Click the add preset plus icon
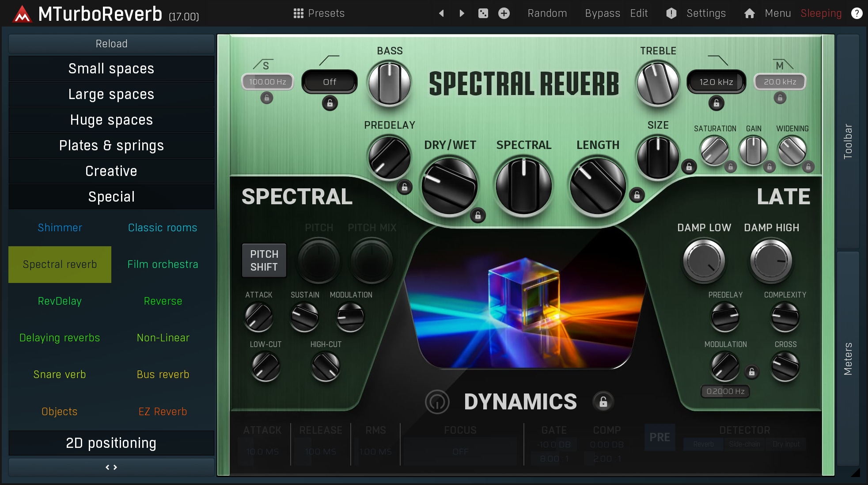Image resolution: width=868 pixels, height=485 pixels. click(504, 13)
